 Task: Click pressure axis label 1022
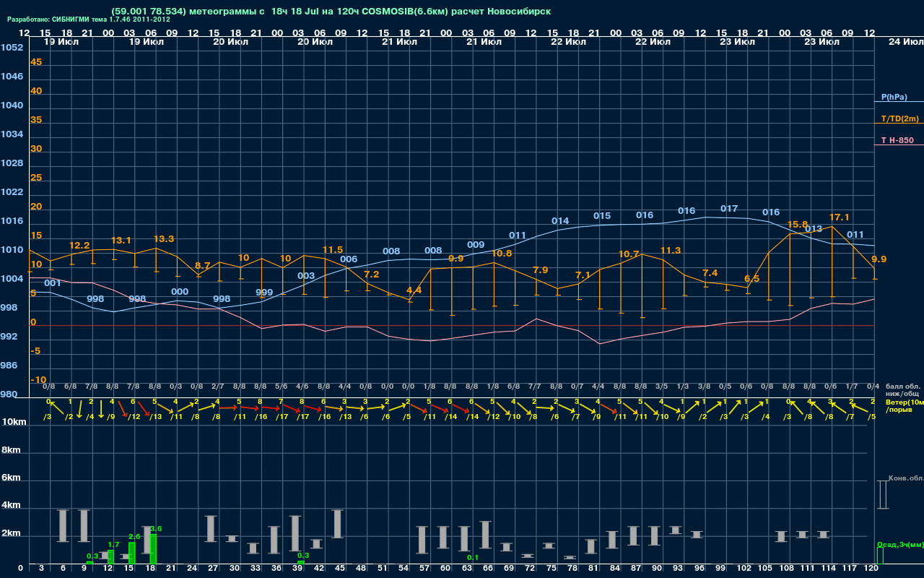click(12, 192)
